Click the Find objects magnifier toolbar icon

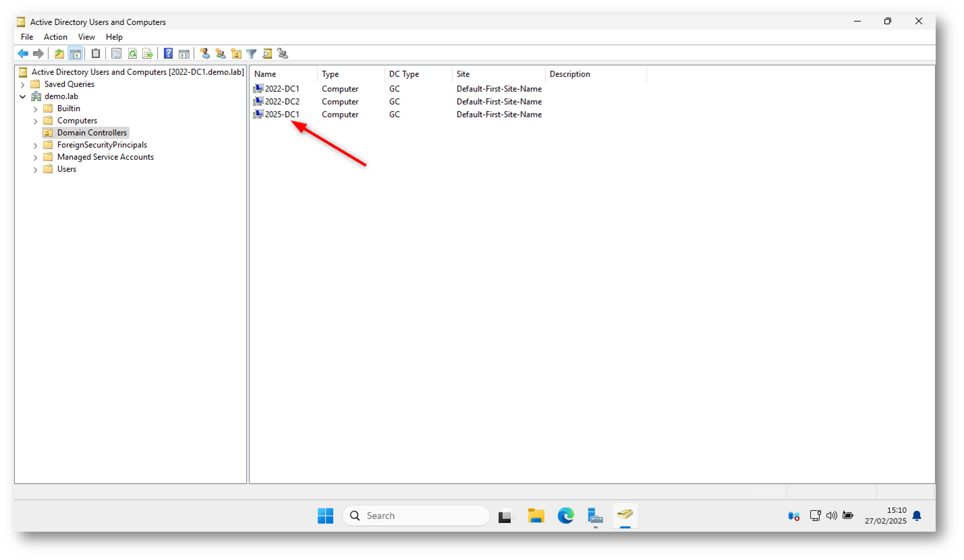tap(267, 53)
